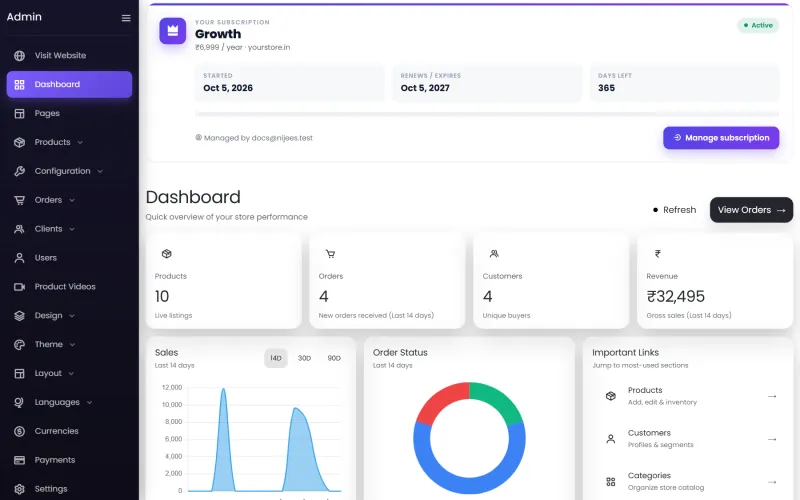Click the person icon in Important Links Customers
This screenshot has height=500, width=800.
pyautogui.click(x=611, y=439)
